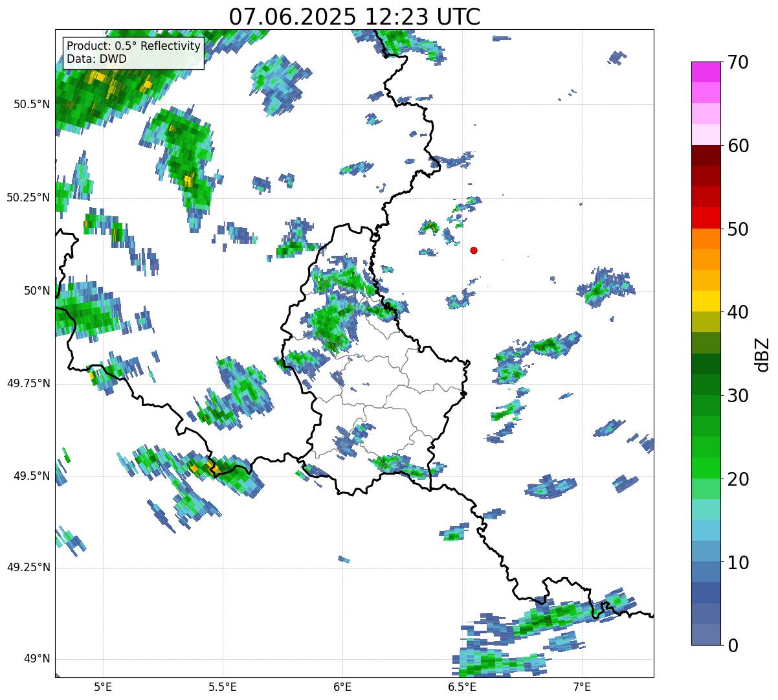
Task: Click the 5.5°E longitude label
Action: coord(223,686)
